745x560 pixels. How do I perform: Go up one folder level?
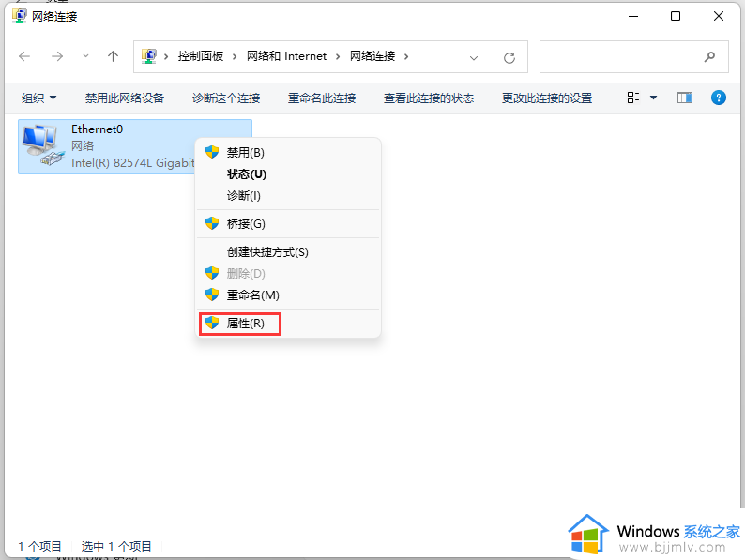[x=113, y=57]
